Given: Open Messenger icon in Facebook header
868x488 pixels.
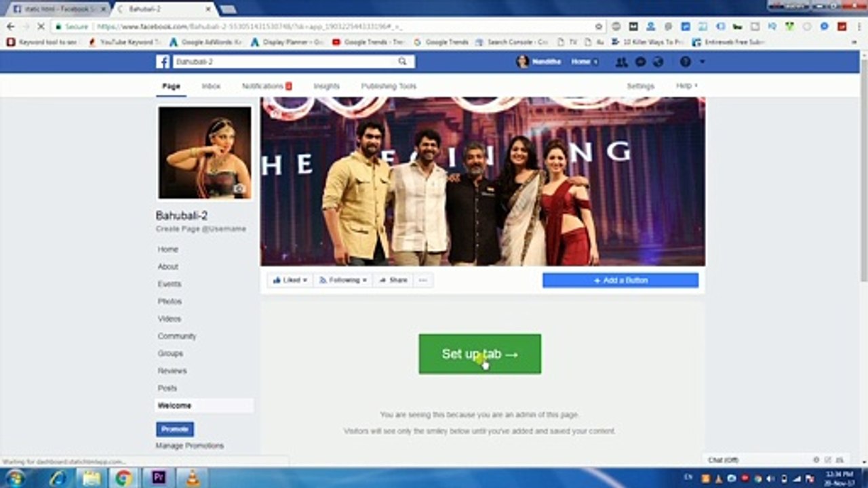Looking at the screenshot, I should tap(640, 62).
